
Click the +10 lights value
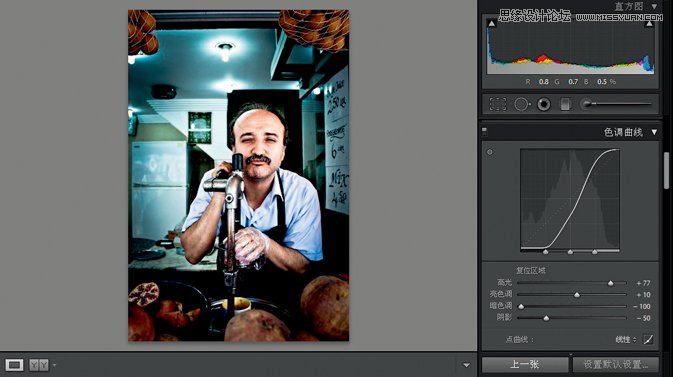coord(643,295)
